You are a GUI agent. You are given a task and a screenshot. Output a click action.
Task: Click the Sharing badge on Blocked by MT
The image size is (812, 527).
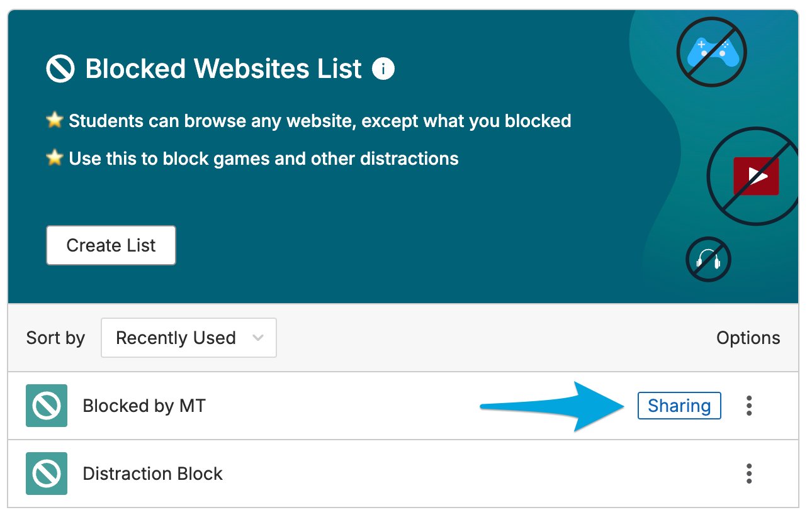pyautogui.click(x=679, y=406)
